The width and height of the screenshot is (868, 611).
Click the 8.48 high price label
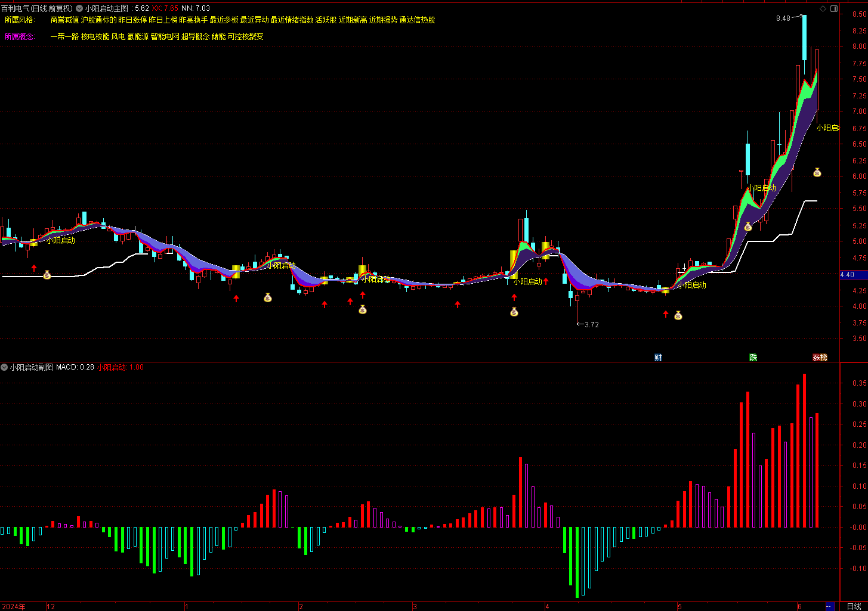tap(783, 18)
